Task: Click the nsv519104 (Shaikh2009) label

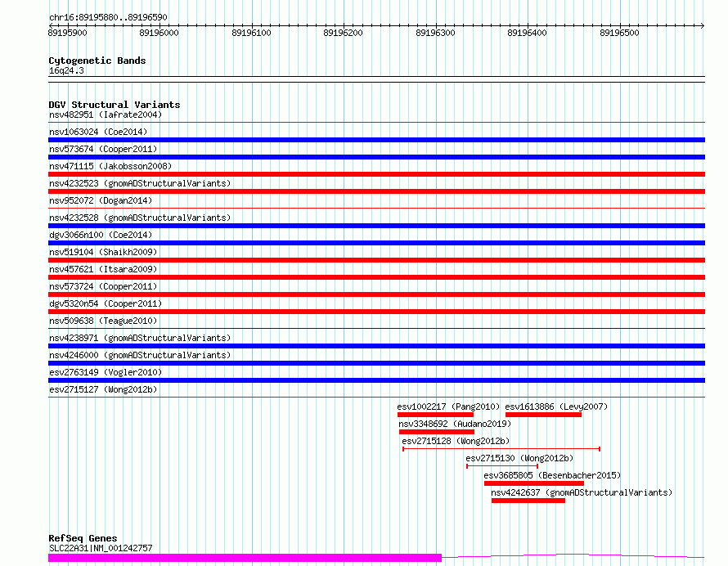Action: pos(103,252)
